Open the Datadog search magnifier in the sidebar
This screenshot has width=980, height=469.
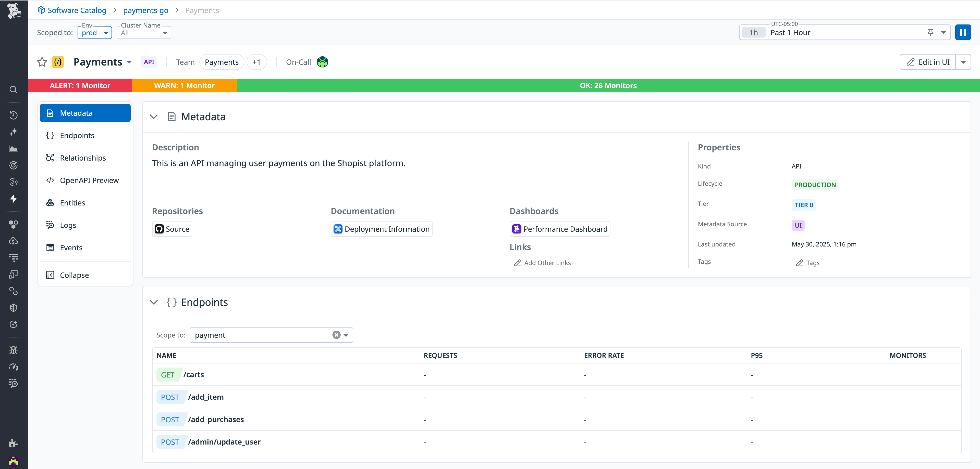[13, 90]
